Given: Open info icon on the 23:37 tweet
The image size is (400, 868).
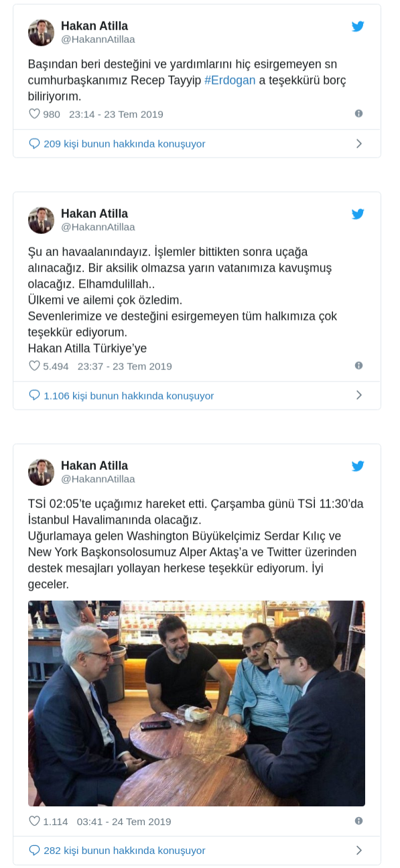Looking at the screenshot, I should pos(358,365).
